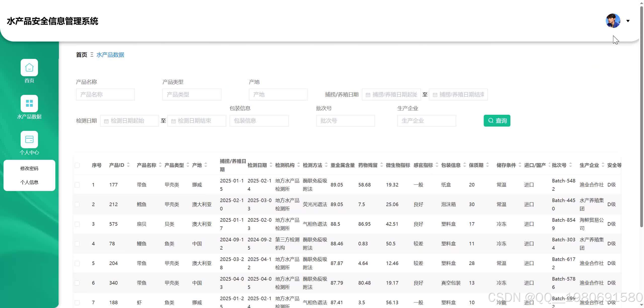Sort table by 产品ID column

[x=129, y=165]
